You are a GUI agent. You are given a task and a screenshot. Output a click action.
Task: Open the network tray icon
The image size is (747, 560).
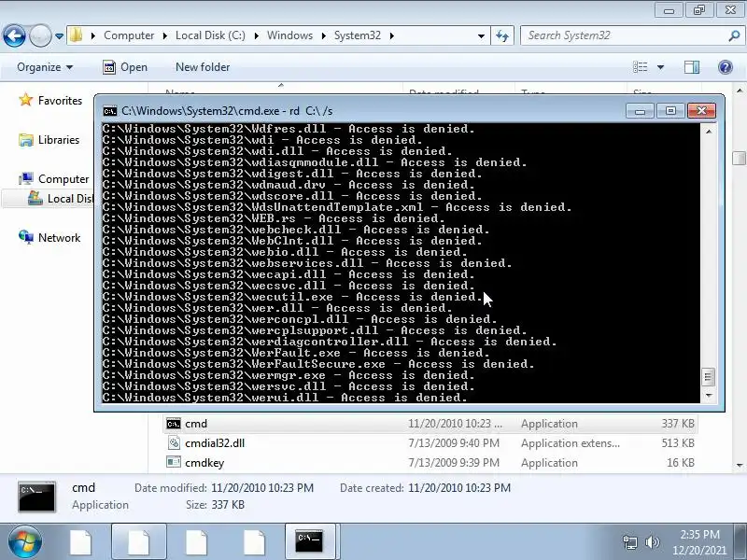pyautogui.click(x=629, y=542)
